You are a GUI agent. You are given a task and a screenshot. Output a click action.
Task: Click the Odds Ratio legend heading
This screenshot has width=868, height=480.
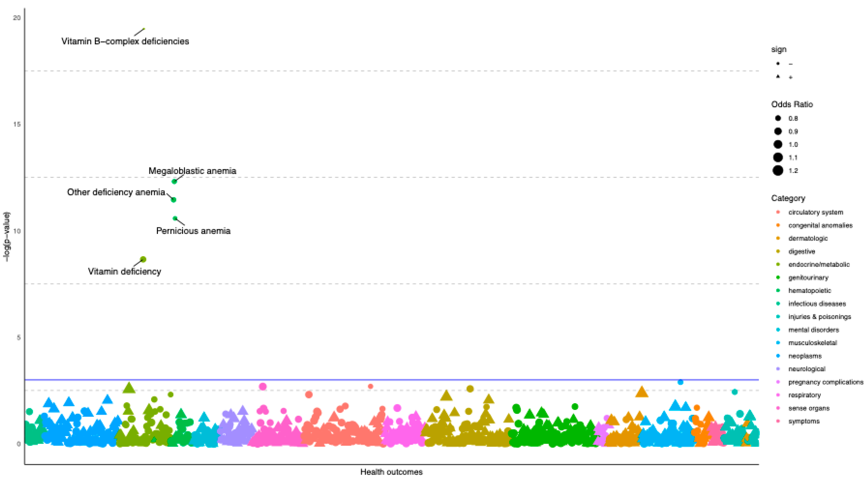tap(792, 104)
